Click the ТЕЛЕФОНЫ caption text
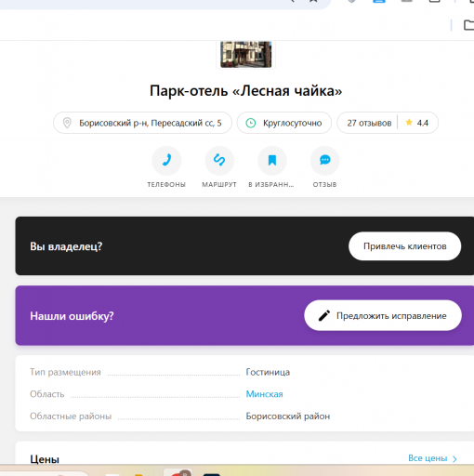Screen dimensions: 474x476 tap(166, 185)
